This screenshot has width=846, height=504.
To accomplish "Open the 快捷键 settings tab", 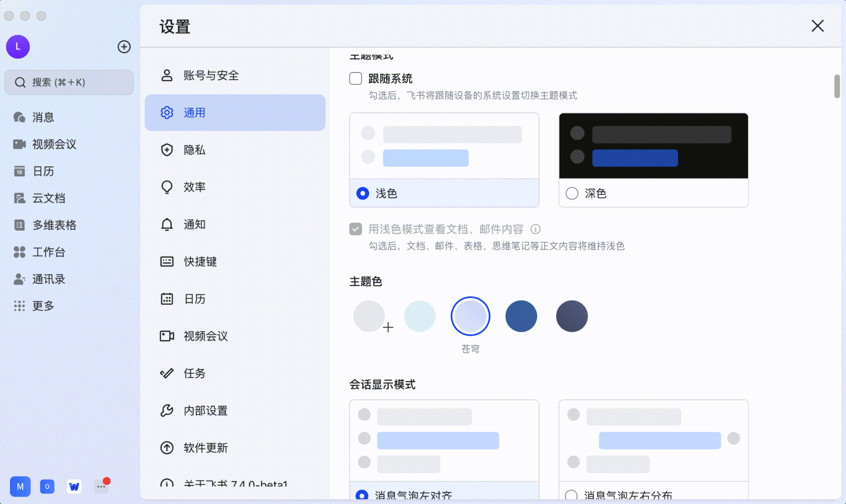I will 235,262.
